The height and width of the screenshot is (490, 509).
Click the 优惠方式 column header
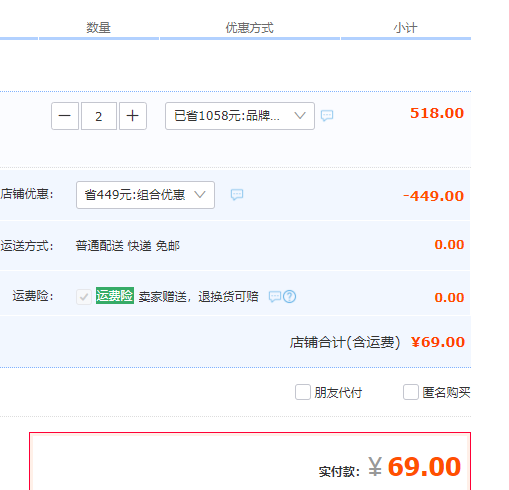coord(249,28)
